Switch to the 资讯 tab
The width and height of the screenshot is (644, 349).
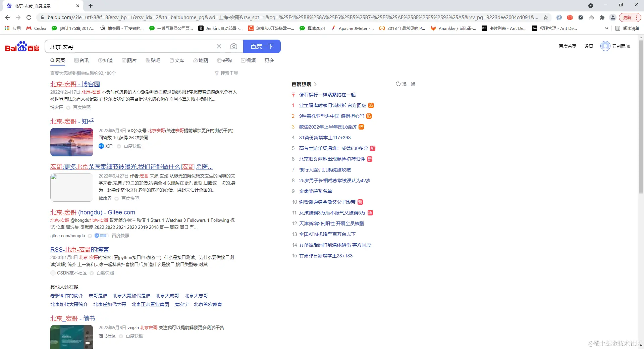pos(82,60)
